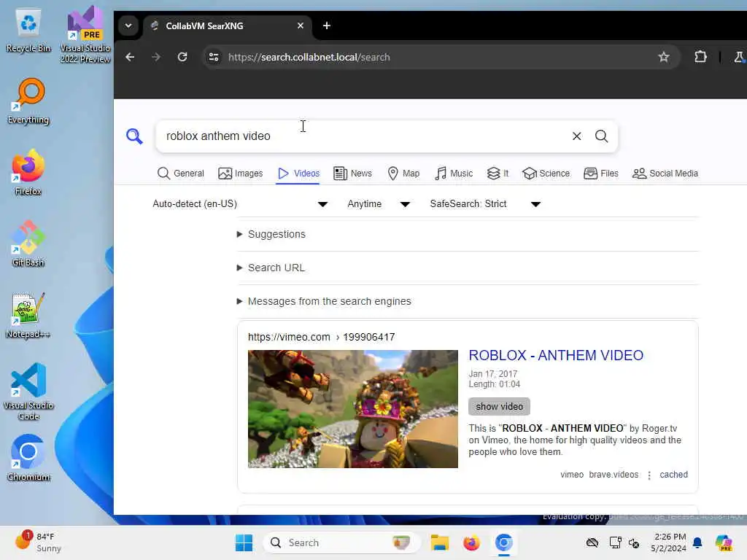
Task: Clear the search query with X
Action: (x=576, y=136)
